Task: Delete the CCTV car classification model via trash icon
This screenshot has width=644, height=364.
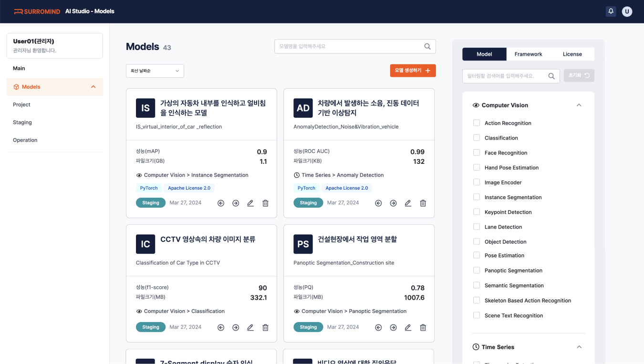Action: pos(265,327)
